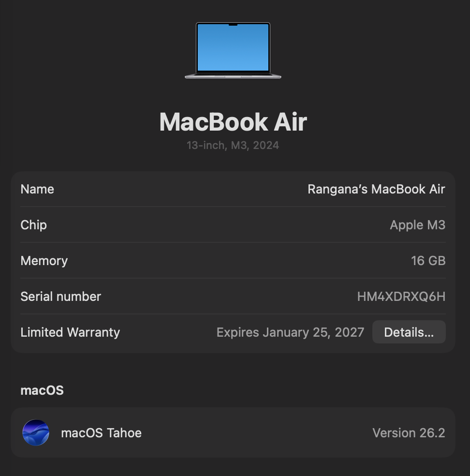Click the "Chip" row label
The height and width of the screenshot is (476, 470).
coord(34,225)
